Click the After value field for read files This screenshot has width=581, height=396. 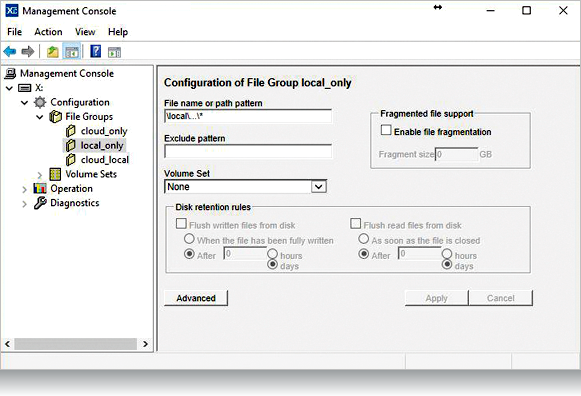coord(420,254)
